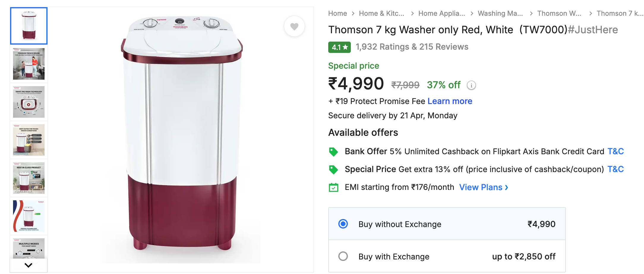
Task: Expand EMI View Plans
Action: [x=483, y=187]
